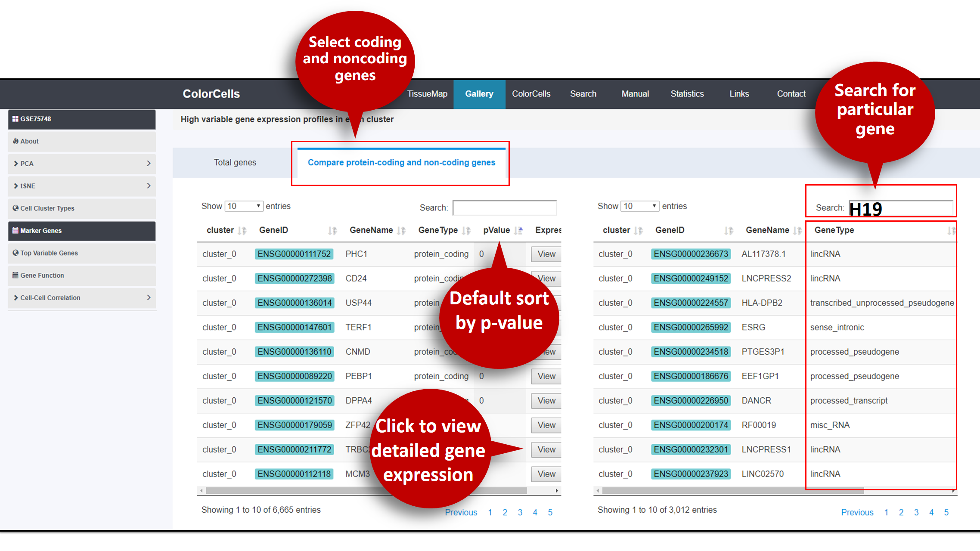The width and height of the screenshot is (980, 551).
Task: Sort left table by GeneID sort icon
Action: pyautogui.click(x=332, y=231)
